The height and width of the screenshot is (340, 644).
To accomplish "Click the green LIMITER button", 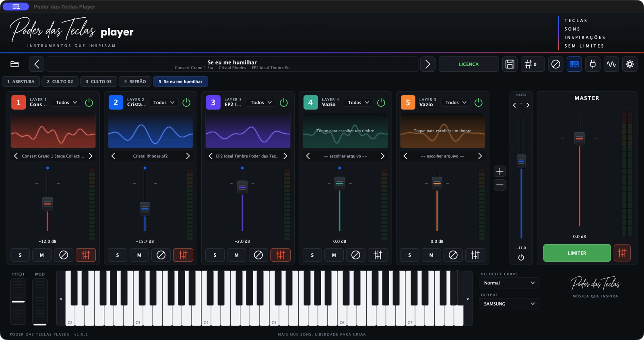I will point(577,253).
